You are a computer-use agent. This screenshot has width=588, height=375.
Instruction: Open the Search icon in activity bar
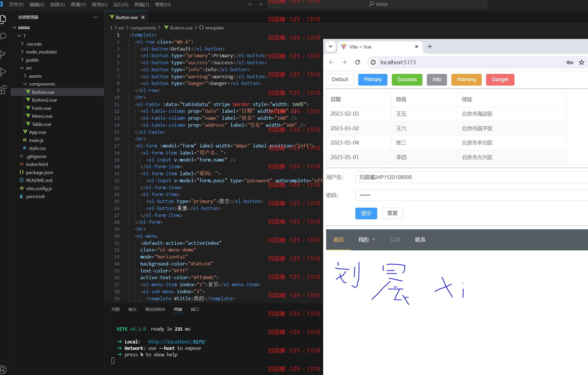click(3, 36)
